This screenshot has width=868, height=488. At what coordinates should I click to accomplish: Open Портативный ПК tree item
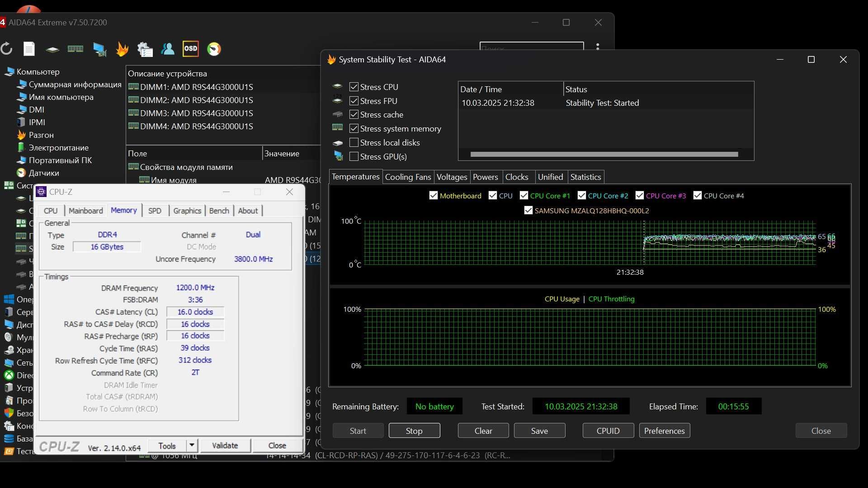point(60,160)
